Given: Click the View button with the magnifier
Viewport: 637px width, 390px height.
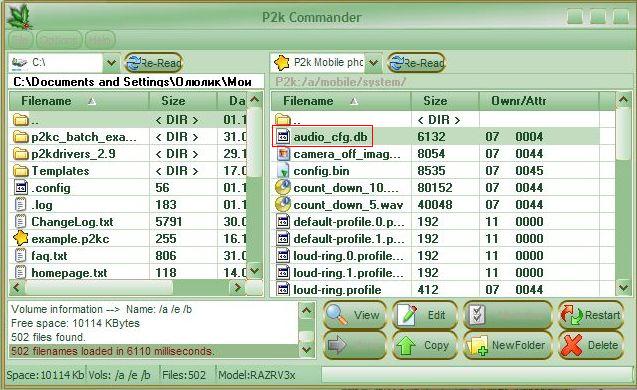Looking at the screenshot, I should click(x=354, y=315).
